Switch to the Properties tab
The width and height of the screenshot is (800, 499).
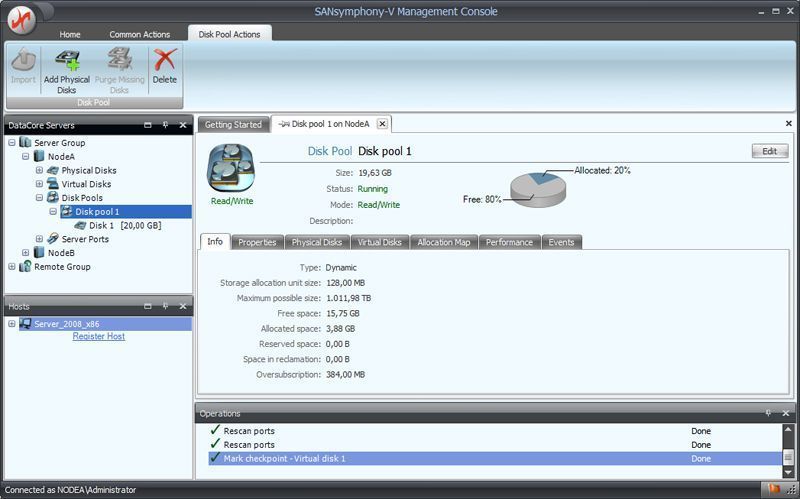coord(257,242)
